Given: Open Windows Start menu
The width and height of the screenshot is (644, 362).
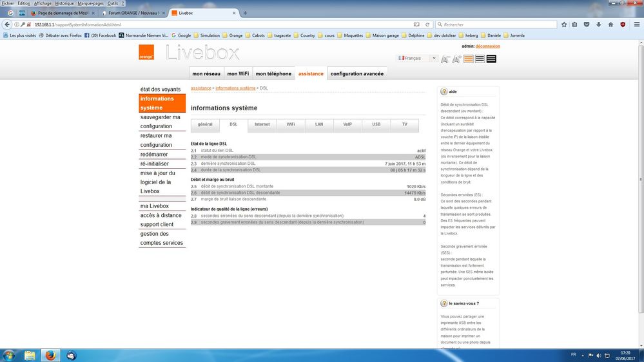Looking at the screenshot, I should pos(8,356).
